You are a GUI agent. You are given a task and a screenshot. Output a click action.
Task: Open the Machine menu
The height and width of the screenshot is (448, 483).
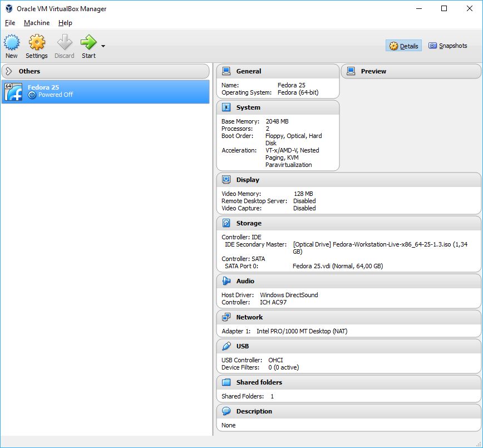coord(37,23)
